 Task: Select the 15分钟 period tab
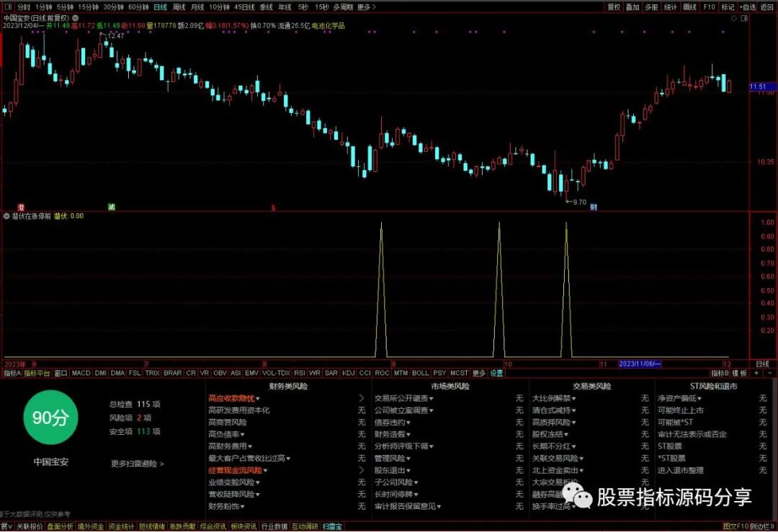pos(89,7)
